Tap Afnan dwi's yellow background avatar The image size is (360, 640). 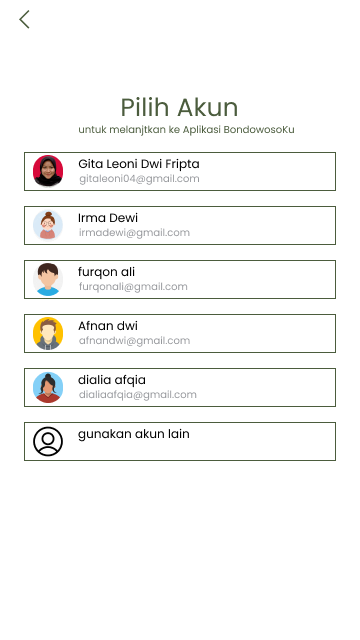pos(48,333)
